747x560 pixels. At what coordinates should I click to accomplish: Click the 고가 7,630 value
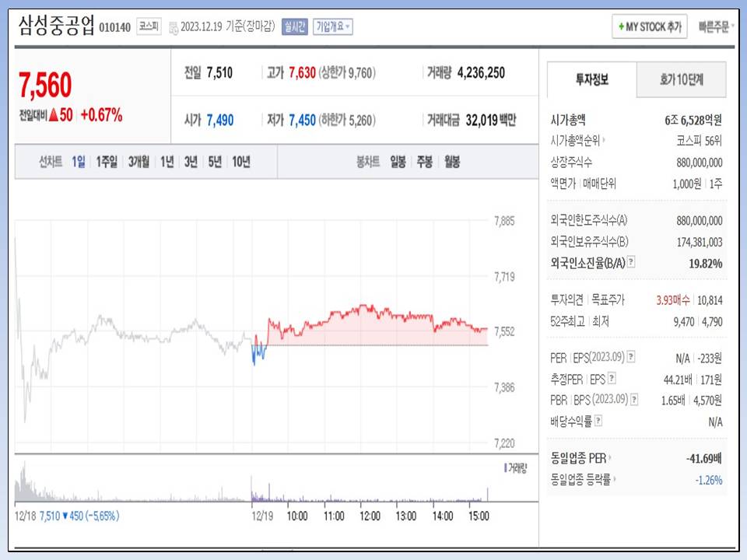[x=303, y=73]
